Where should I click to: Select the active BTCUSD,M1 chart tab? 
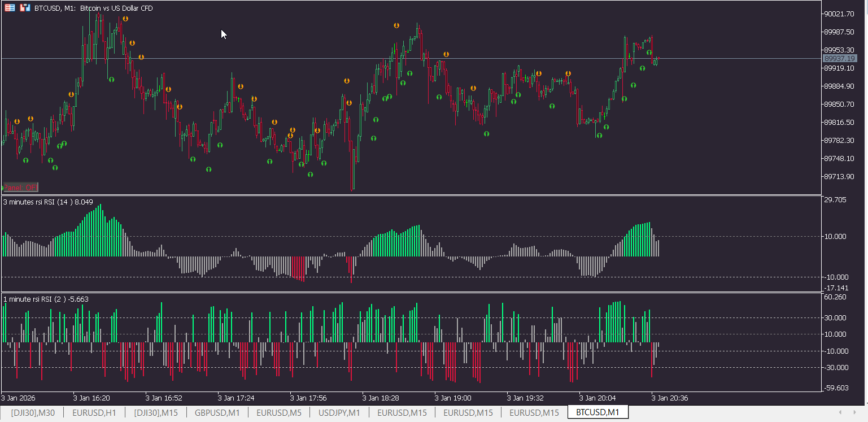point(597,412)
